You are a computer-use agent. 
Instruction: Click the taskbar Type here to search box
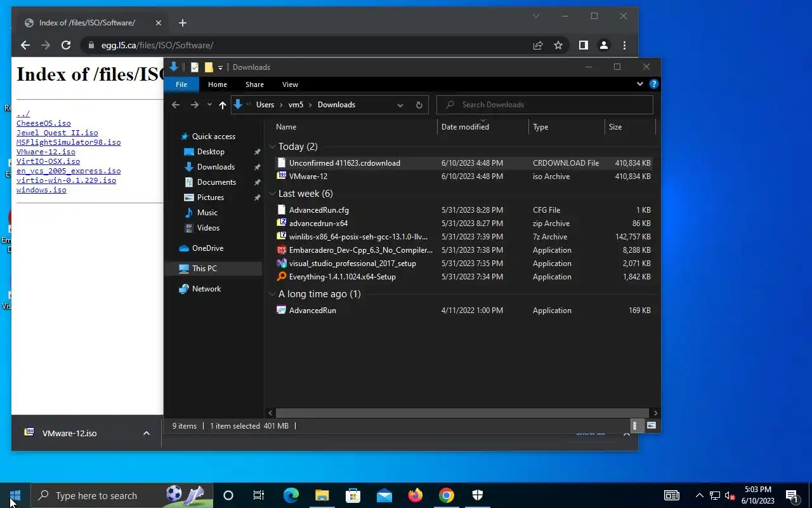tap(122, 495)
